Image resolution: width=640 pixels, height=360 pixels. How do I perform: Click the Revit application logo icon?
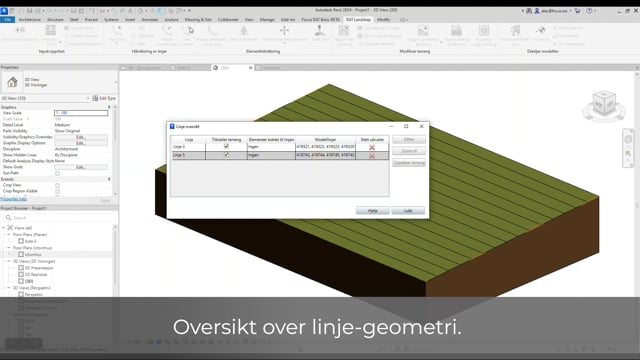click(4, 11)
